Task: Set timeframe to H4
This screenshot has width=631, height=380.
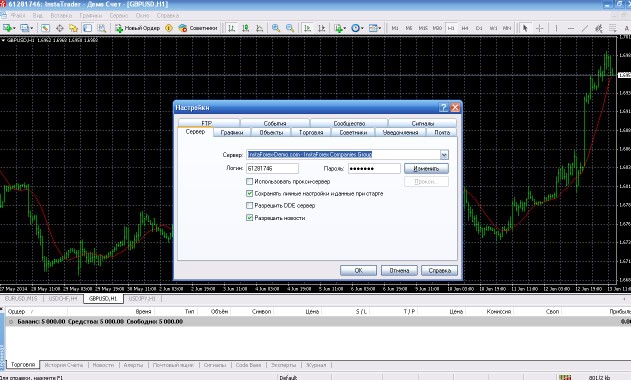Action: click(465, 28)
